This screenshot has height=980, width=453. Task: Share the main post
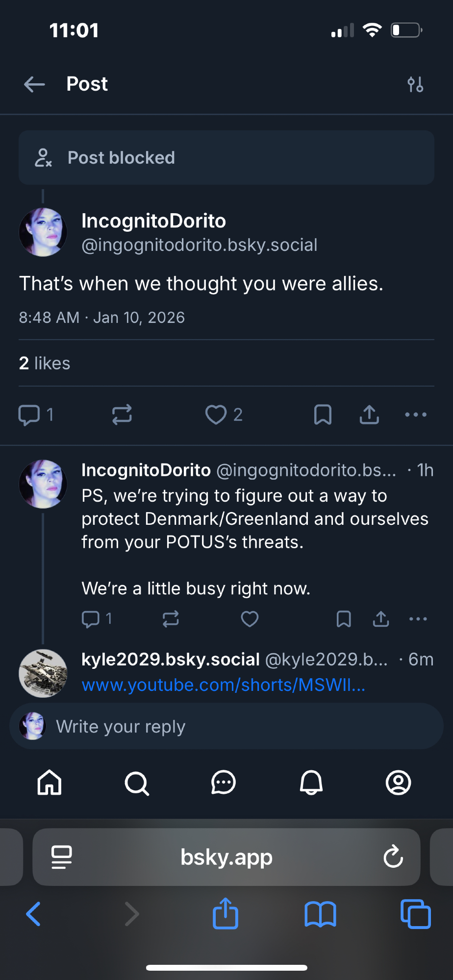click(369, 415)
